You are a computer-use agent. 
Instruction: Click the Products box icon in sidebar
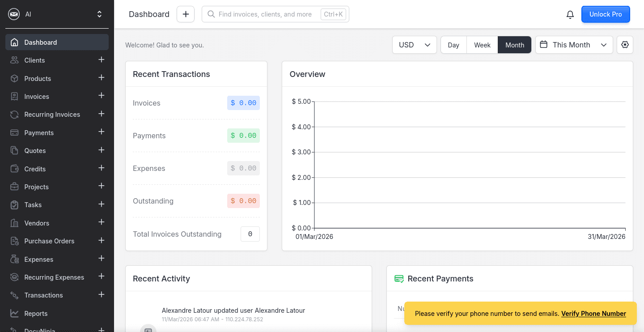coord(15,78)
